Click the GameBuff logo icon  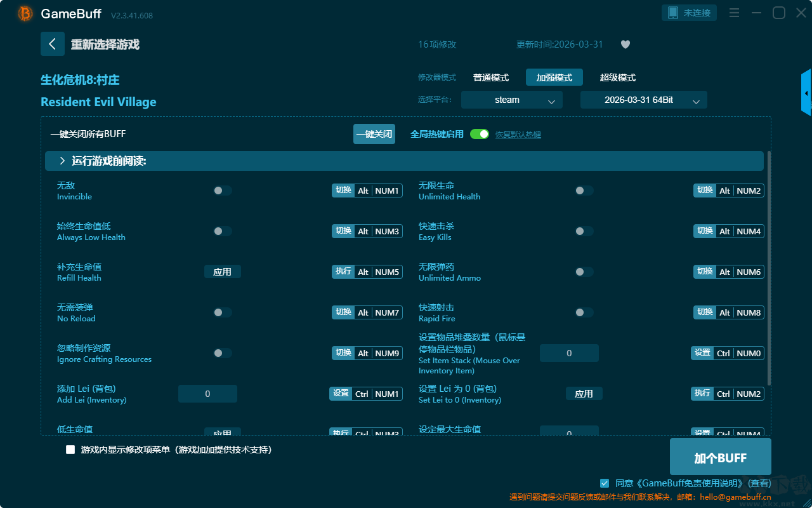coord(25,13)
